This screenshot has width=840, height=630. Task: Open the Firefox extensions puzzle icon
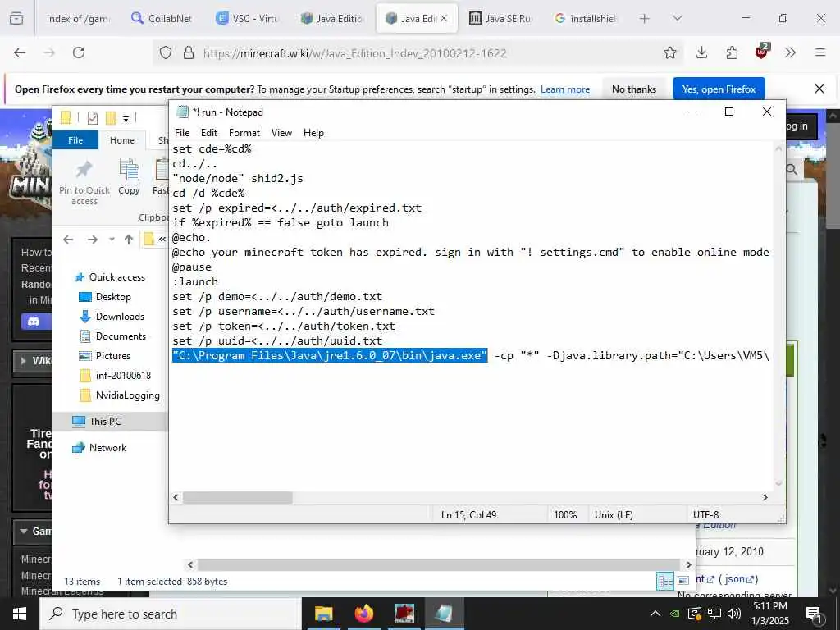pos(732,52)
